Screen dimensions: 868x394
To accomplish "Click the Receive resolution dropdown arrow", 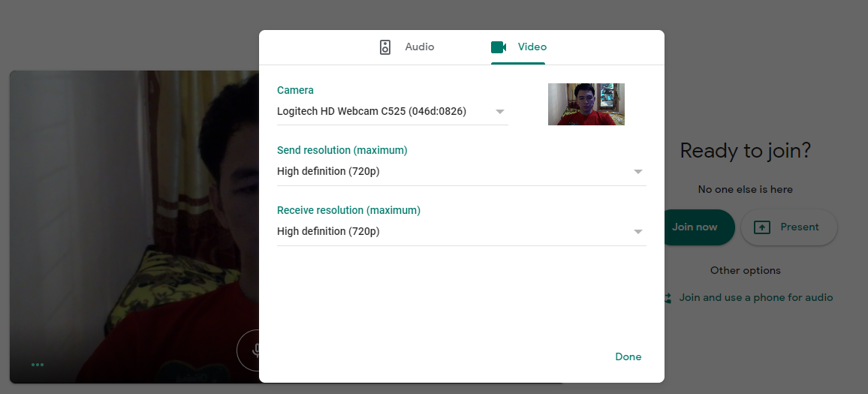I will (x=637, y=232).
